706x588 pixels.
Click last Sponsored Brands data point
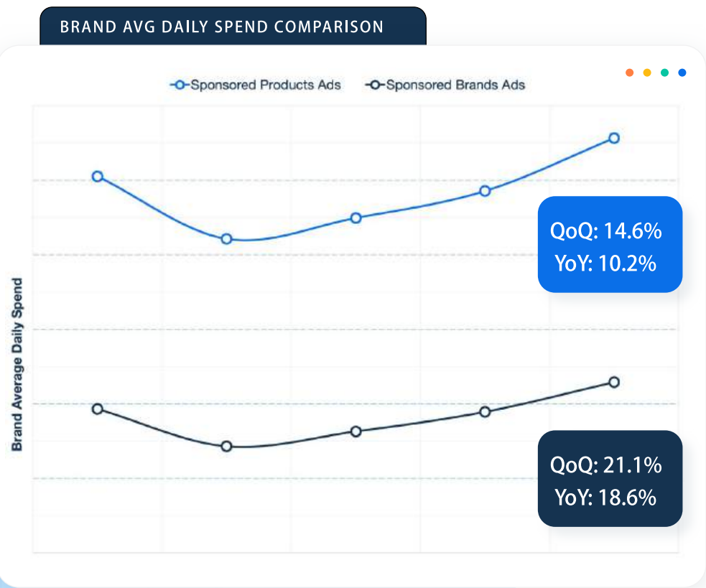point(614,382)
